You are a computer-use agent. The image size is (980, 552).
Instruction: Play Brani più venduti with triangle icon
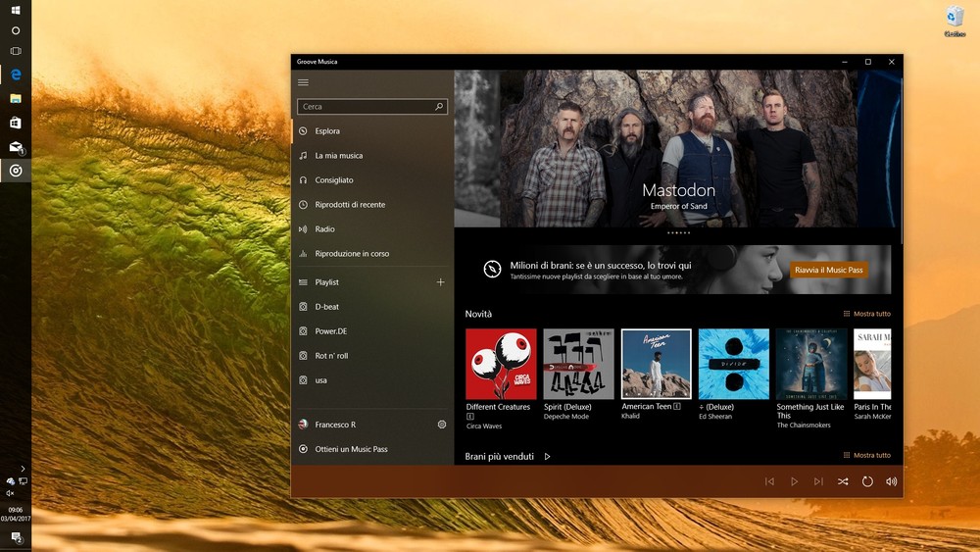pos(548,456)
